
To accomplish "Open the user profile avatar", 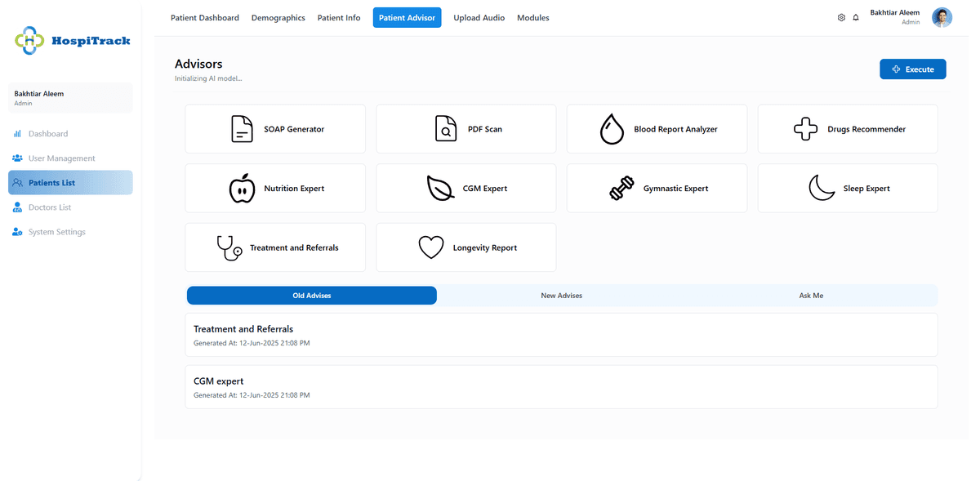I will coord(942,17).
